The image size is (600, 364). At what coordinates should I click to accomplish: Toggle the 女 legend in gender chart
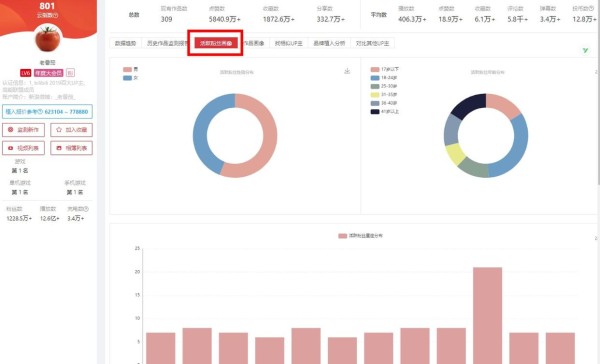[131, 78]
